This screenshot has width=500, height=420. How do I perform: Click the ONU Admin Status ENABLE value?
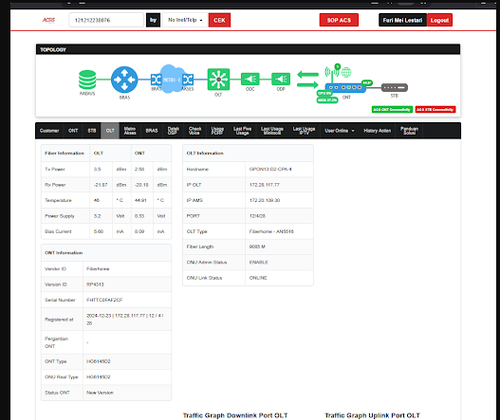click(258, 262)
